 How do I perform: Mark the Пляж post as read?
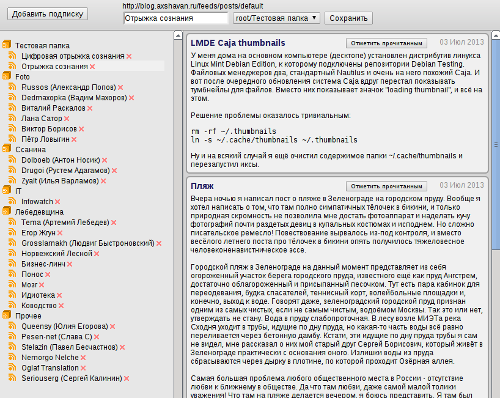pyautogui.click(x=386, y=186)
